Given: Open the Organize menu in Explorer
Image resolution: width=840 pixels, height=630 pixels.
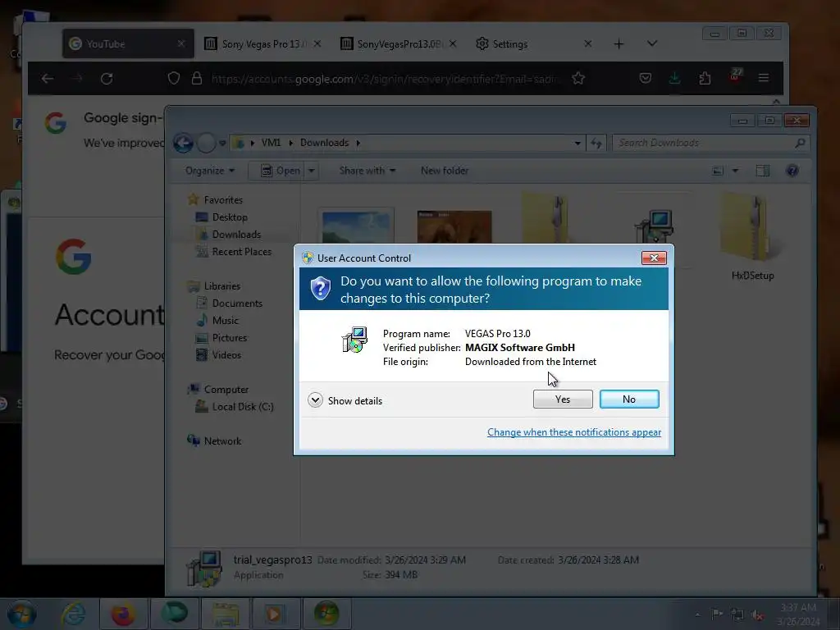Looking at the screenshot, I should [x=209, y=171].
